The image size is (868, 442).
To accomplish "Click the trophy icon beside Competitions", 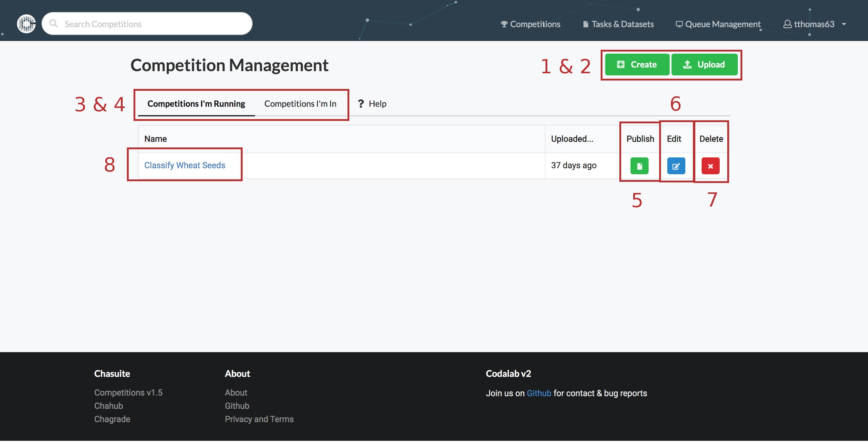I will [x=504, y=24].
